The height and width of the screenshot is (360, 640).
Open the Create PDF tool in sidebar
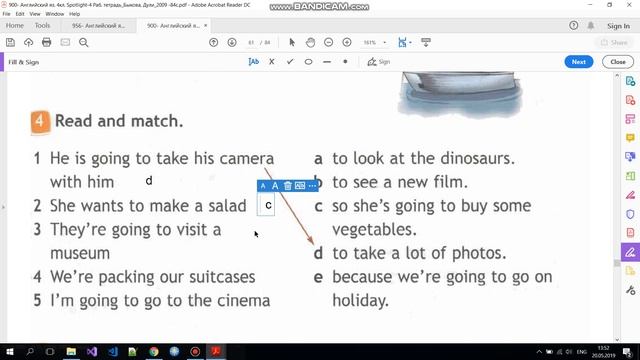point(630,100)
